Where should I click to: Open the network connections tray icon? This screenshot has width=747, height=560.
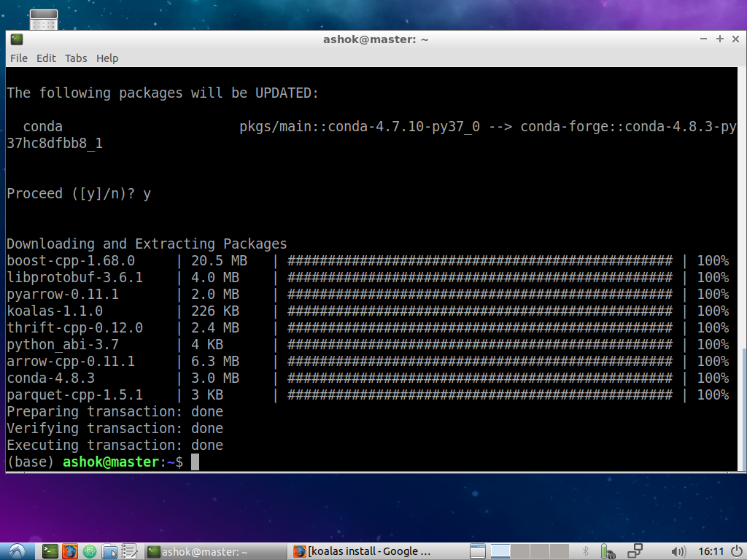[x=635, y=551]
